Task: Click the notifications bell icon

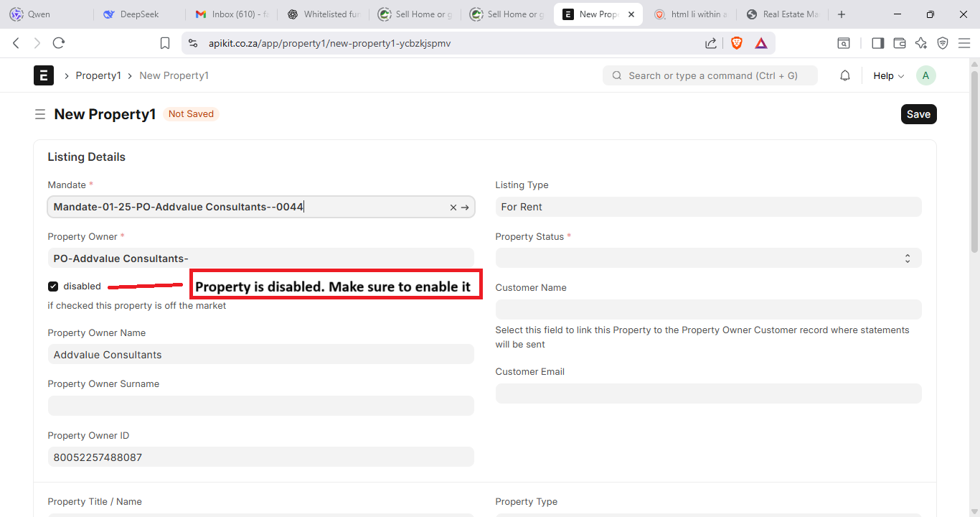Action: click(x=845, y=75)
